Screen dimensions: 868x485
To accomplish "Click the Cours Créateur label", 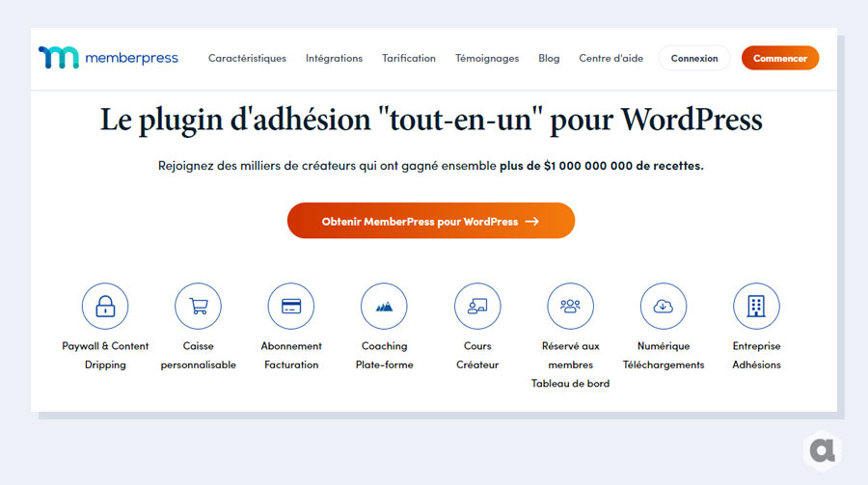I will tap(477, 356).
